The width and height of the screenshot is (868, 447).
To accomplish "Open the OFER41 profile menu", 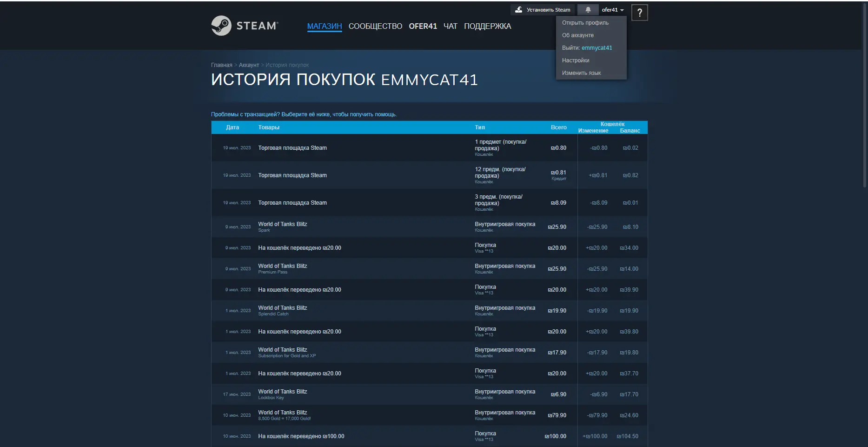I will pos(423,26).
